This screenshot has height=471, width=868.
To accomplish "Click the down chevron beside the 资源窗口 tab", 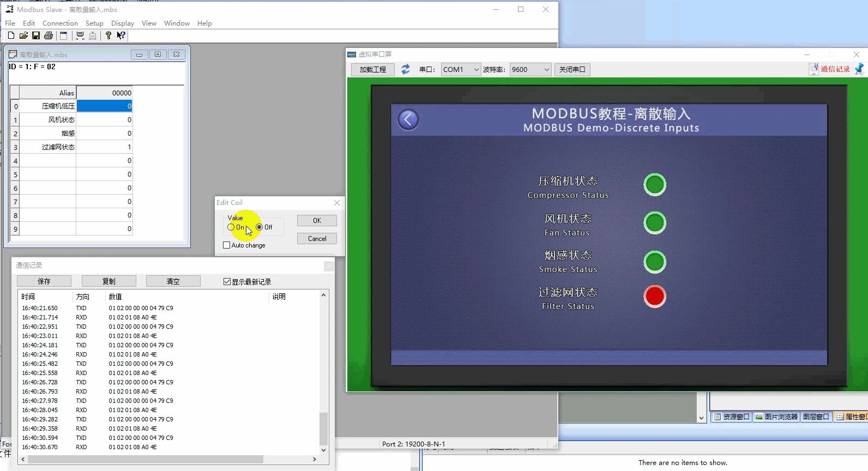I will pos(701,418).
